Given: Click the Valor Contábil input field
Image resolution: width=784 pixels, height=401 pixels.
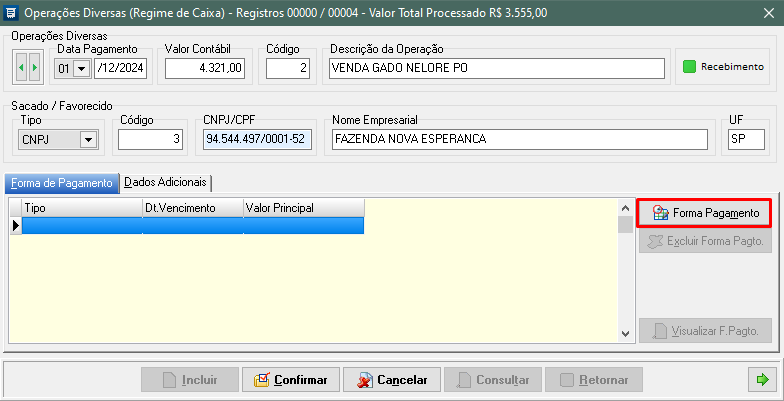Looking at the screenshot, I should pyautogui.click(x=204, y=69).
